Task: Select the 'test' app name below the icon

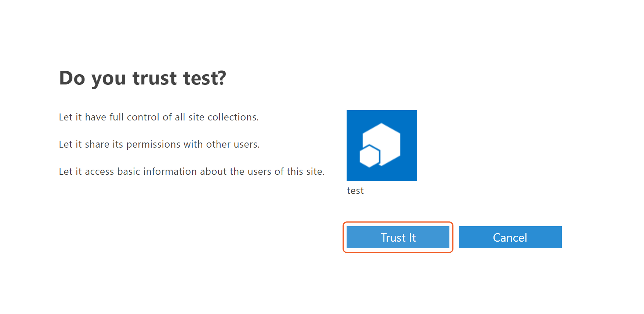Action: tap(355, 191)
